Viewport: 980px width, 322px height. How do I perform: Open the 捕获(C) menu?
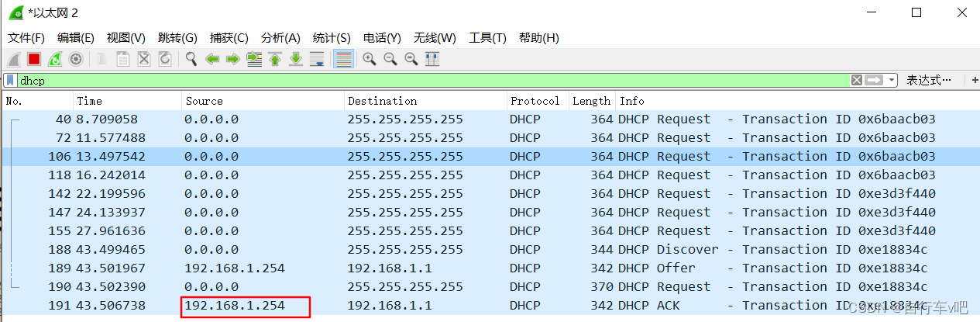229,38
